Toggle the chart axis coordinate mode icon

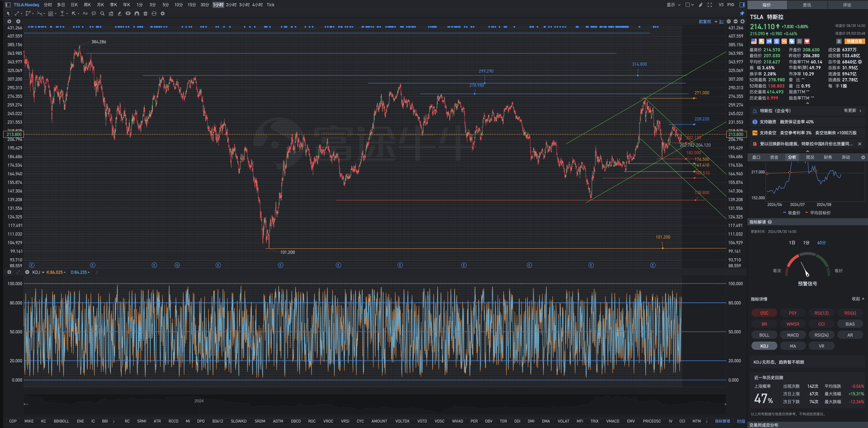click(x=721, y=21)
